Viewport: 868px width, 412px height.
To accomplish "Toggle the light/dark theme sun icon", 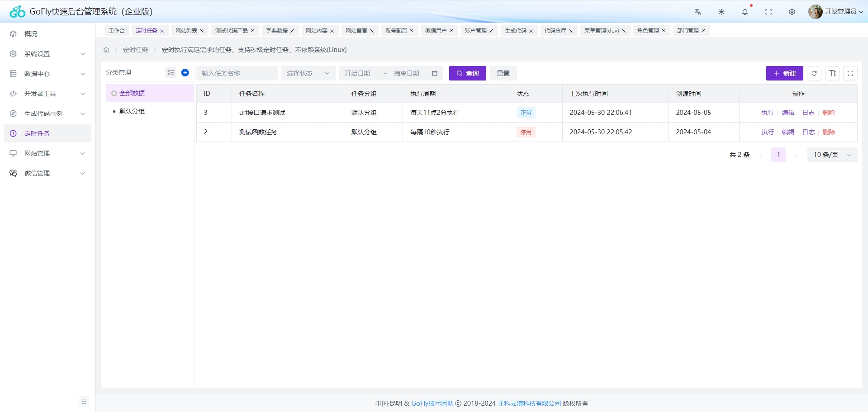I will tap(721, 12).
